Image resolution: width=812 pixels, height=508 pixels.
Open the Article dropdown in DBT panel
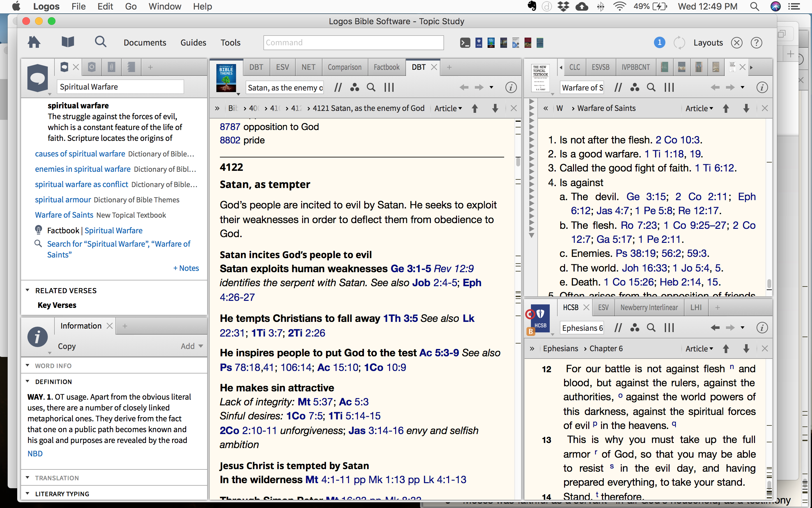point(448,108)
